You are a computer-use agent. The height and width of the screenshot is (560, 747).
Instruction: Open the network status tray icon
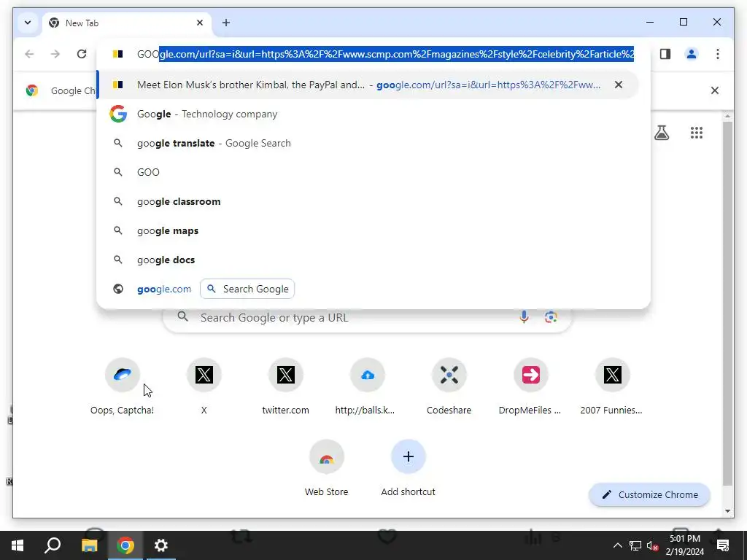[635, 545]
